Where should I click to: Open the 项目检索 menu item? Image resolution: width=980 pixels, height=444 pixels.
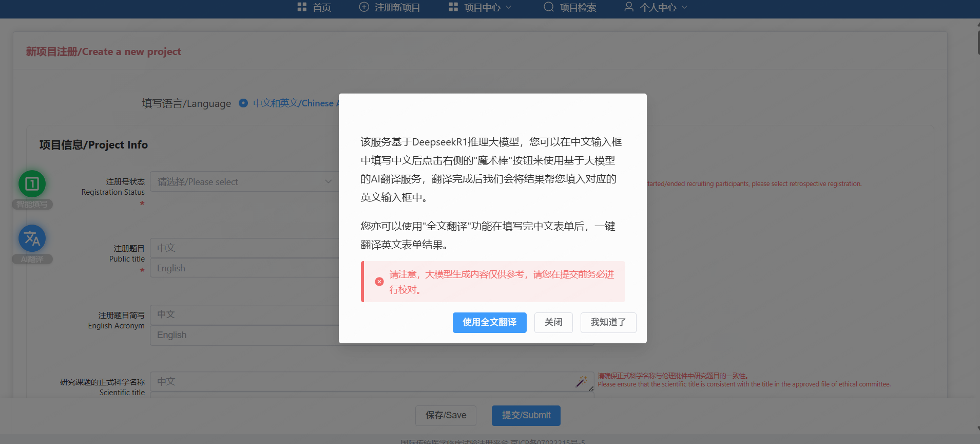pos(578,7)
